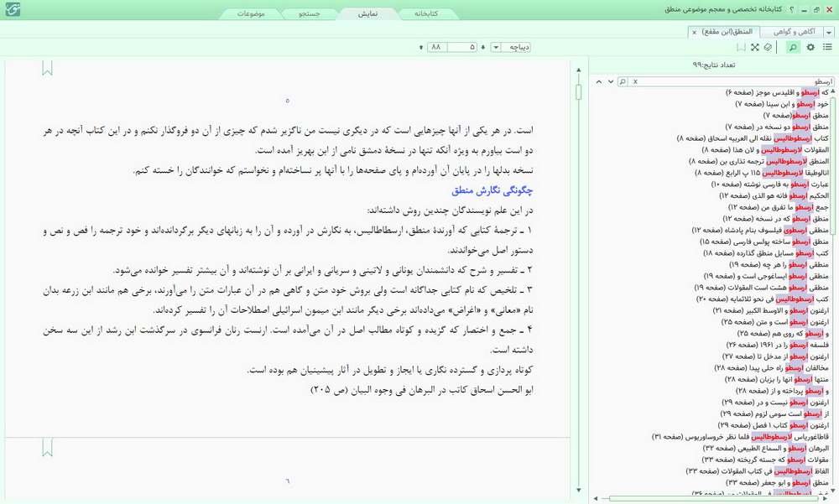Screen dimensions: 839x504
Task: Open result 'مخالفان ارسطو راه حلی پیدا (صفحه ۲۸)'
Action: coord(772,367)
